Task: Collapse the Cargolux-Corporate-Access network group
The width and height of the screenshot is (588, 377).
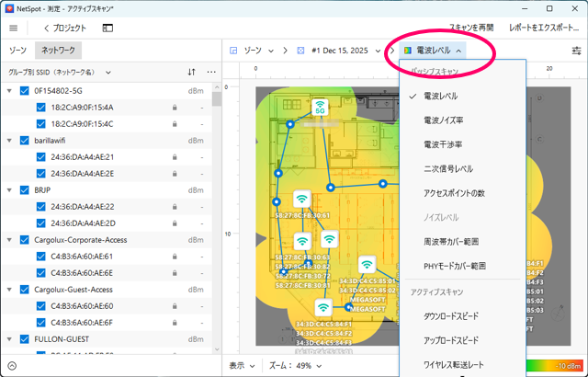Action: click(9, 240)
